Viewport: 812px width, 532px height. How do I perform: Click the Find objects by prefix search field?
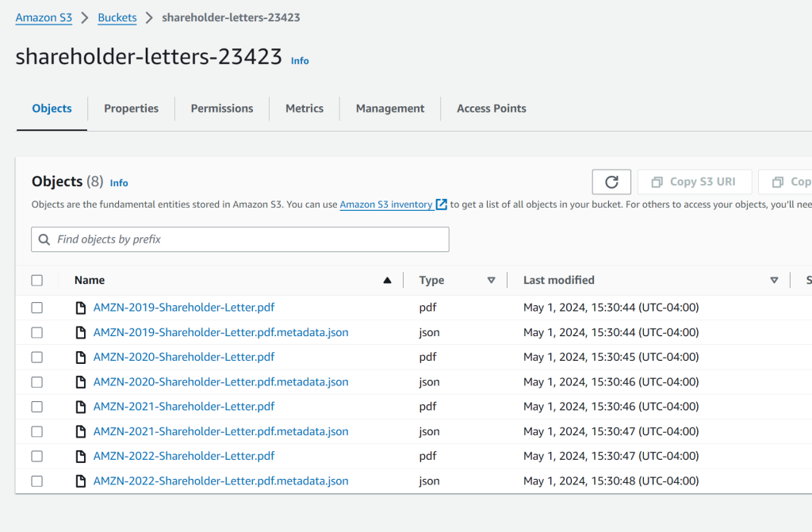[238, 239]
